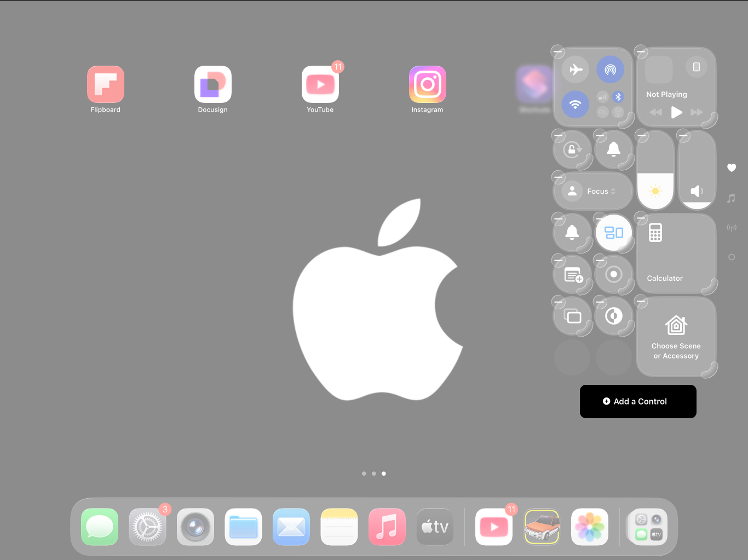This screenshot has width=748, height=560.
Task: Open the Focus mode dropdown
Action: pyautogui.click(x=592, y=190)
